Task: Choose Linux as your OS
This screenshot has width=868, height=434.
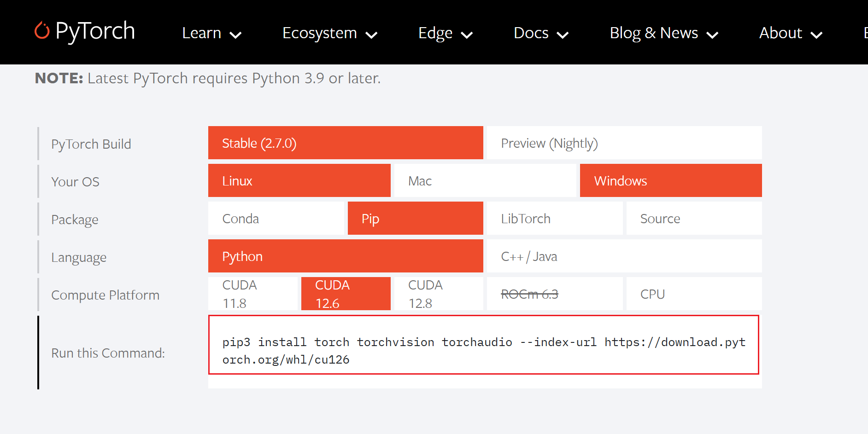Action: (x=299, y=181)
